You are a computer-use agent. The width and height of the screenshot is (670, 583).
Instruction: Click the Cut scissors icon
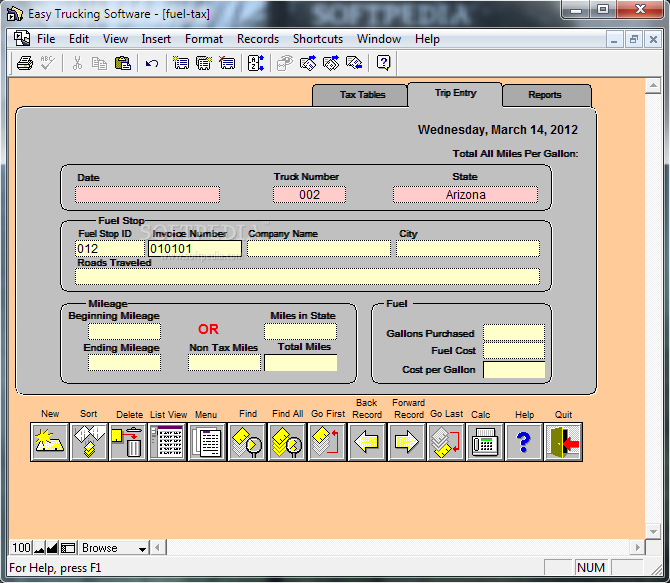77,63
